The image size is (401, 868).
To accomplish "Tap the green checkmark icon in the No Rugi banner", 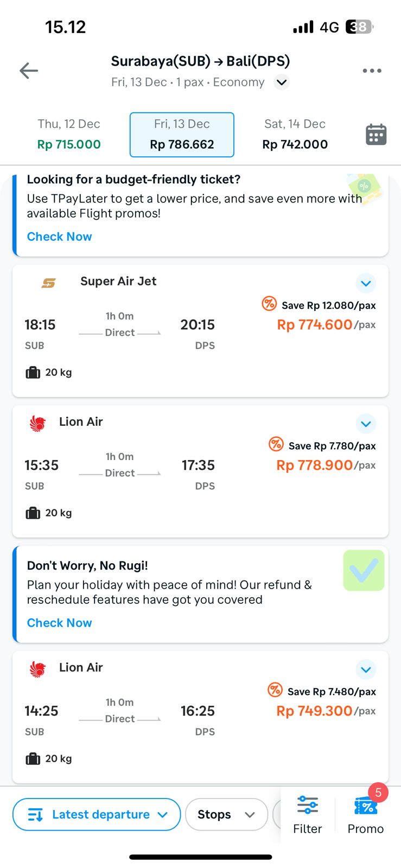I will tap(364, 570).
